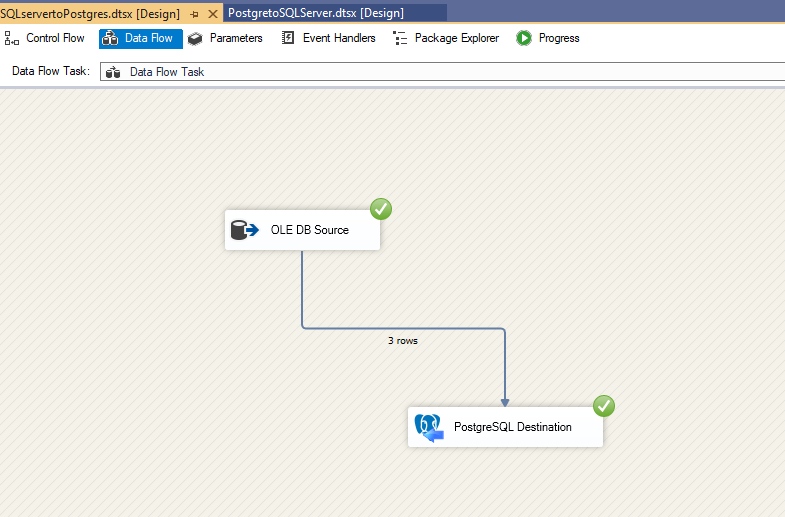The width and height of the screenshot is (785, 517).
Task: Click the Package Explorer tree icon
Action: click(400, 39)
